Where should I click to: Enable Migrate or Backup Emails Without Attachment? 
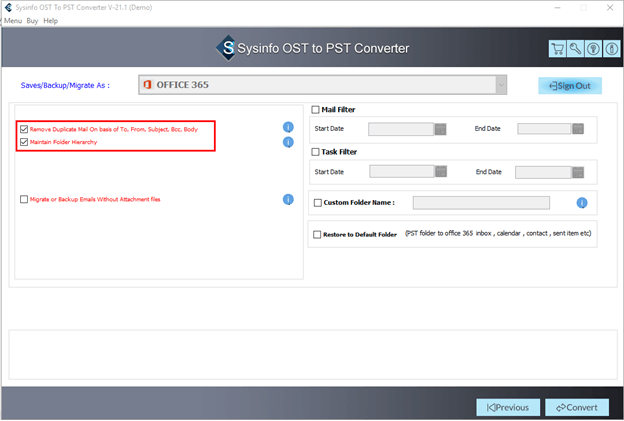coord(24,199)
